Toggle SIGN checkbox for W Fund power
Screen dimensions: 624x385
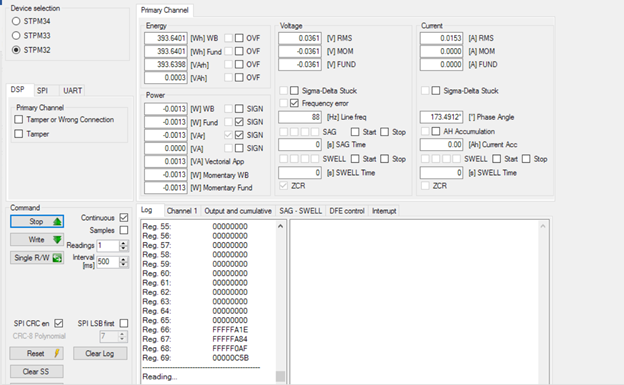pos(239,122)
